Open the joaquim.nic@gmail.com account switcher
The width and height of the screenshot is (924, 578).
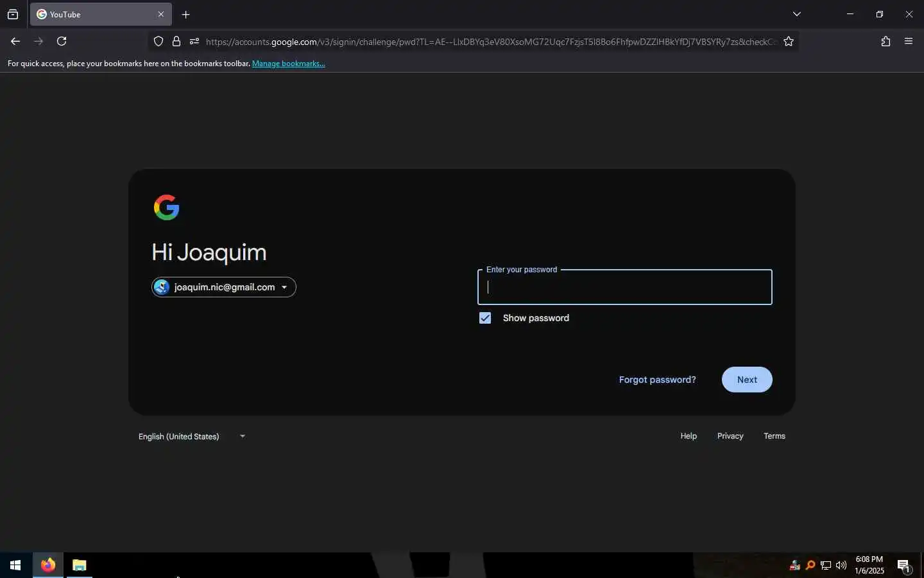click(224, 287)
